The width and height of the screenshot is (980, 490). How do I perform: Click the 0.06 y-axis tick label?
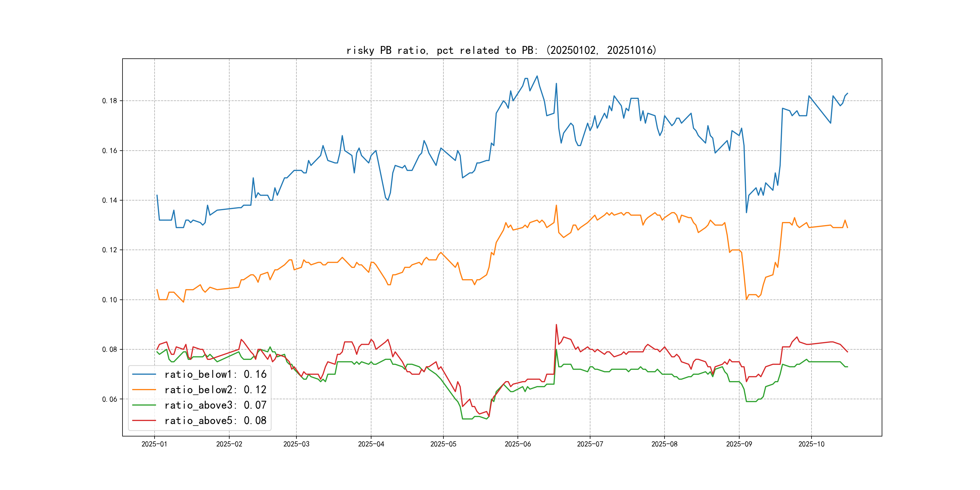109,399
